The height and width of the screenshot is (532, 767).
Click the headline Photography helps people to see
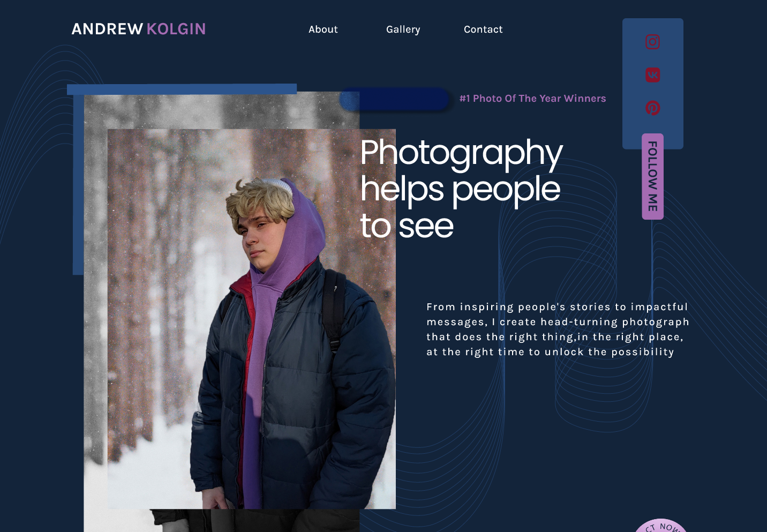tap(461, 189)
